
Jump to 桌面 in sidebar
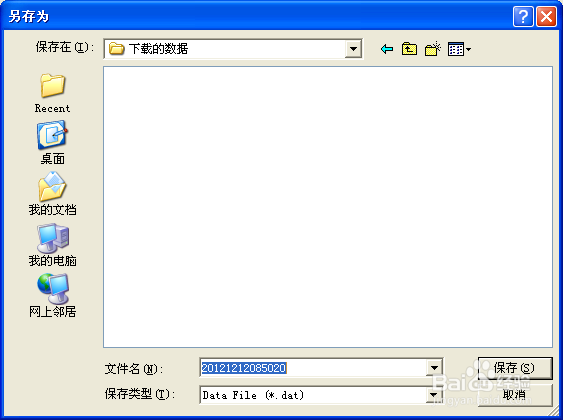pos(52,143)
